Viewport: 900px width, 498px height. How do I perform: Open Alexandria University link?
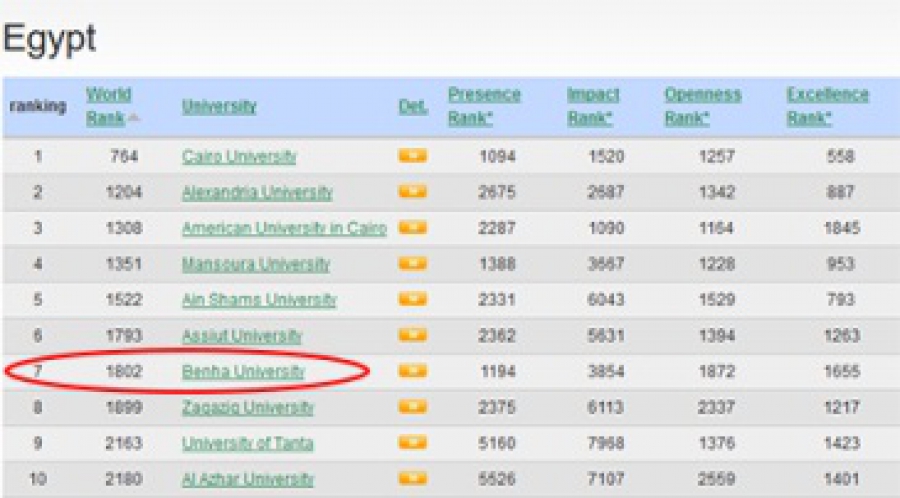coord(257,192)
